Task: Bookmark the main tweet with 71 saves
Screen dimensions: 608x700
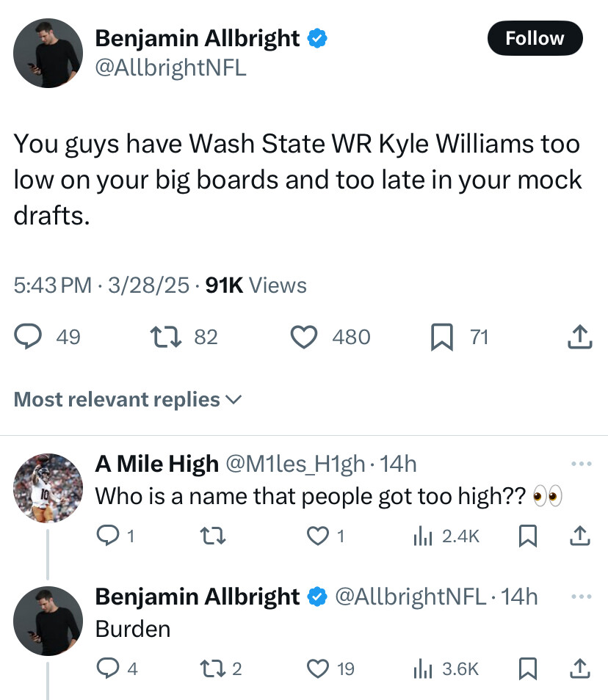Action: 441,337
